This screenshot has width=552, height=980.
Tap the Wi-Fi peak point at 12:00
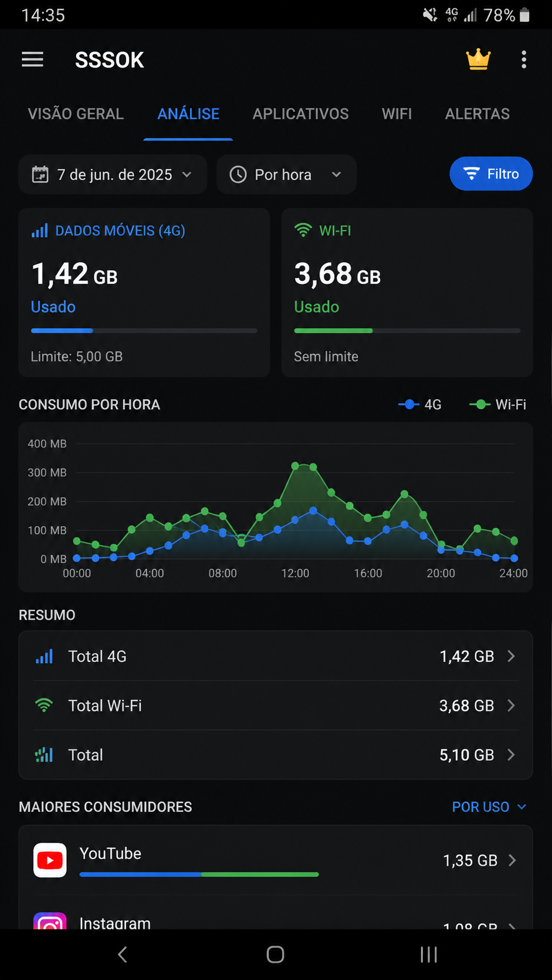coord(295,466)
